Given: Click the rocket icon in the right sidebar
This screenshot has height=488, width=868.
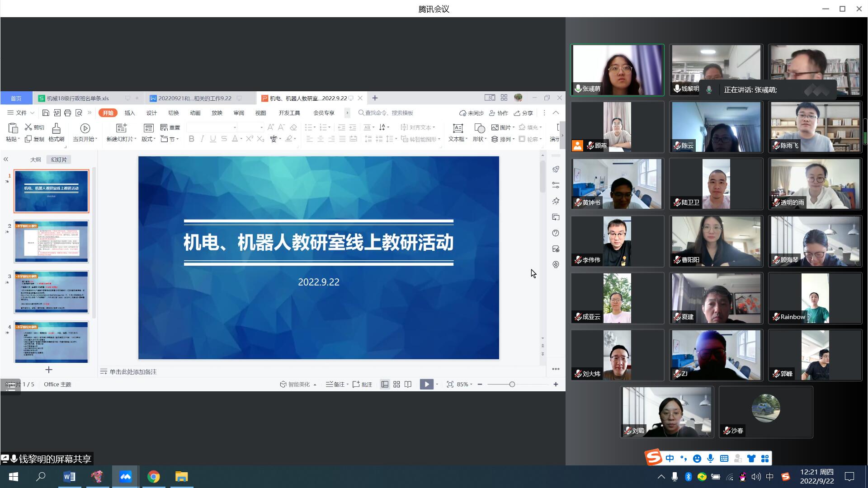Looking at the screenshot, I should pos(556,169).
